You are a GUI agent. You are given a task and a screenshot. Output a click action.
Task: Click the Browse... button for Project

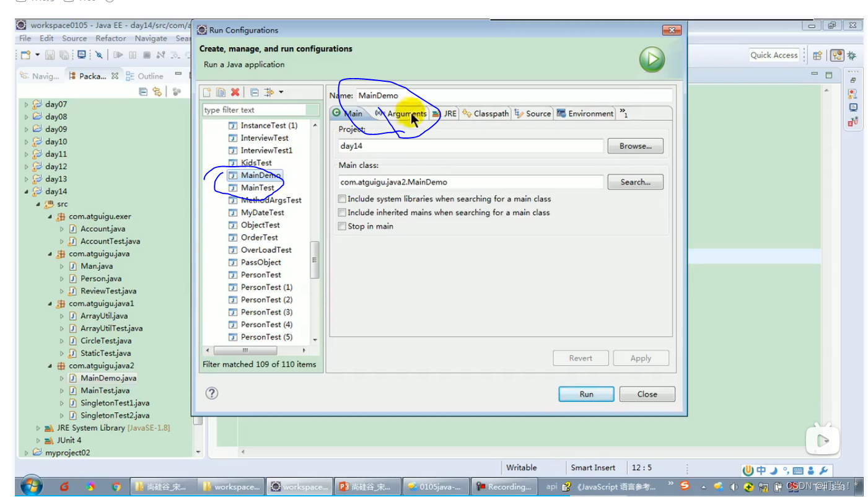coord(635,146)
